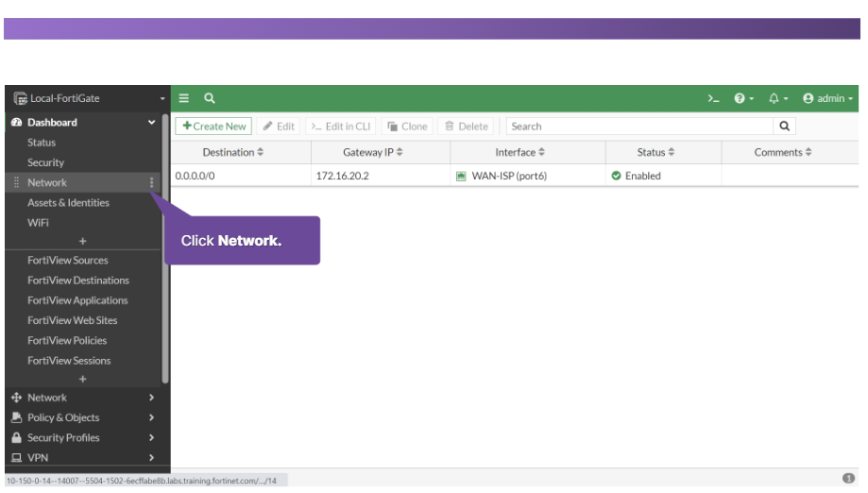
Task: Click the Edit button
Action: tap(279, 127)
